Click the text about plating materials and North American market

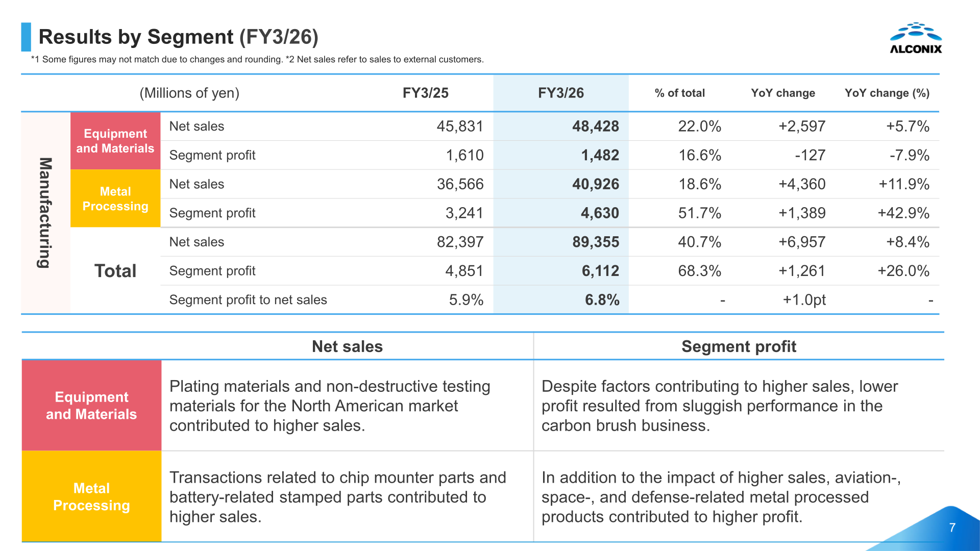[330, 406]
